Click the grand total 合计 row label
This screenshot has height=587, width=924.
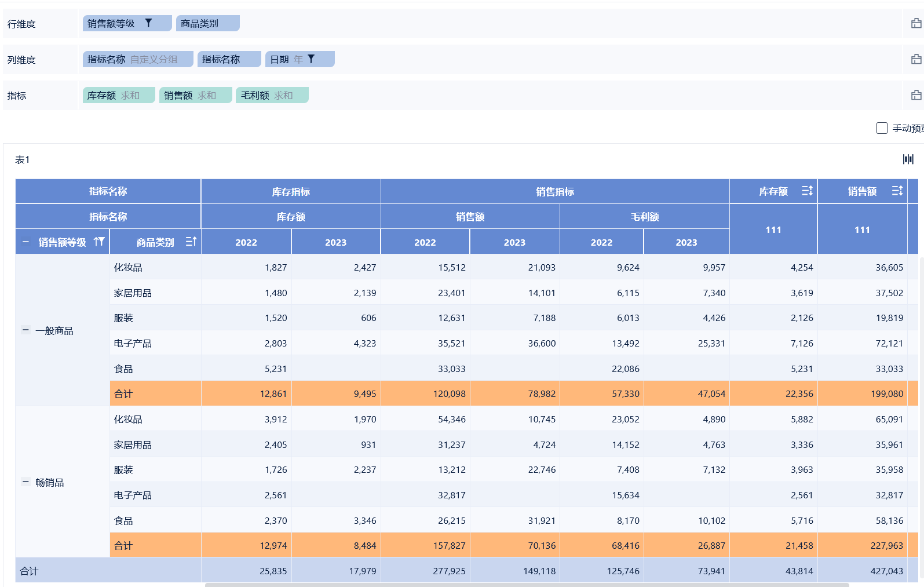pyautogui.click(x=29, y=571)
